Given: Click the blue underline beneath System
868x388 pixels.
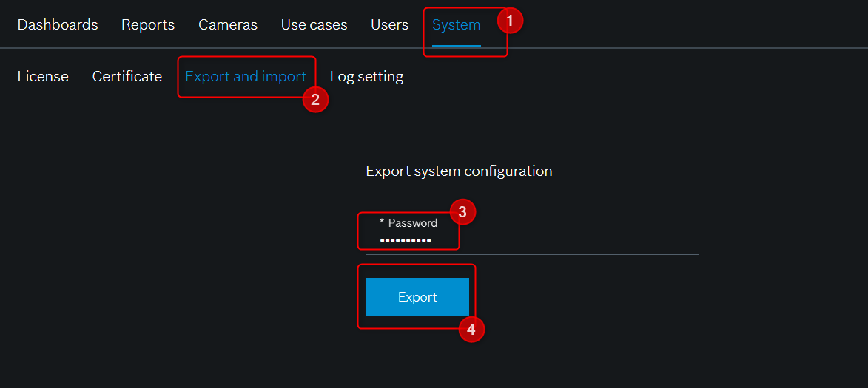Looking at the screenshot, I should click(456, 46).
